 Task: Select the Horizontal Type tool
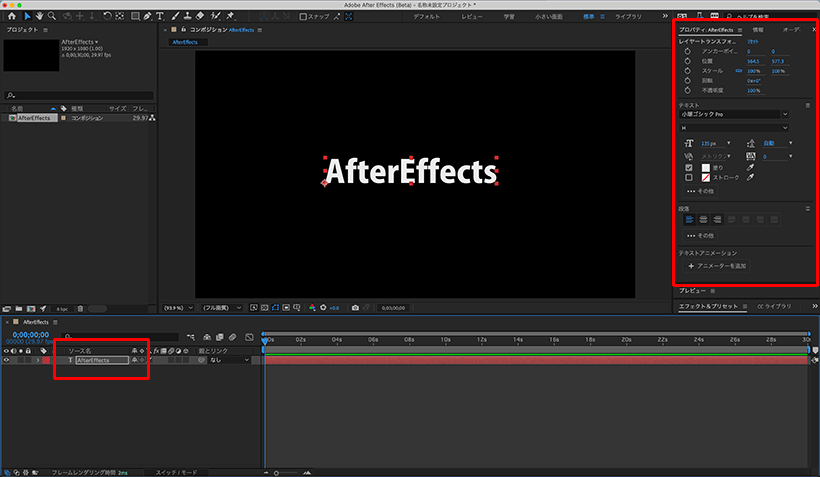160,16
